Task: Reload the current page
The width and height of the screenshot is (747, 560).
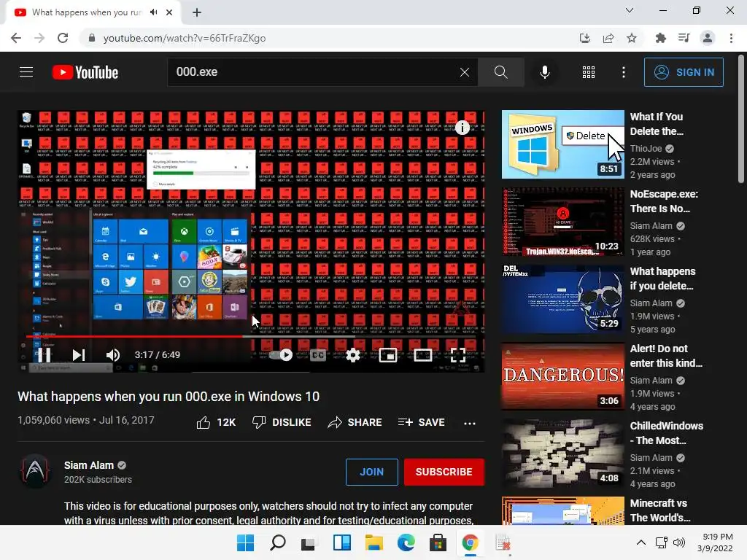Action: click(63, 38)
